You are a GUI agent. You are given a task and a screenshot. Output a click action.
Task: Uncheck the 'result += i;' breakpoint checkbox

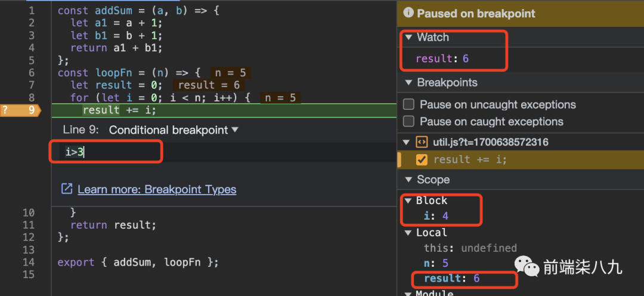click(422, 159)
